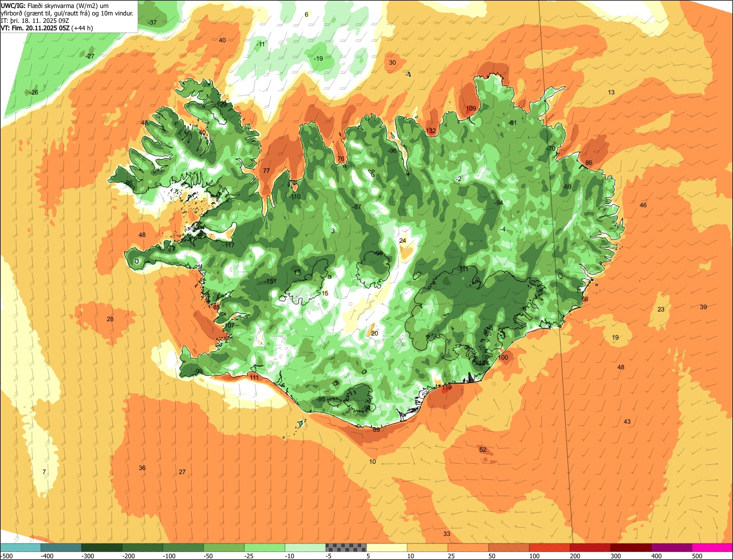
Task: Click the '19' value east of the coast
Action: tap(616, 338)
